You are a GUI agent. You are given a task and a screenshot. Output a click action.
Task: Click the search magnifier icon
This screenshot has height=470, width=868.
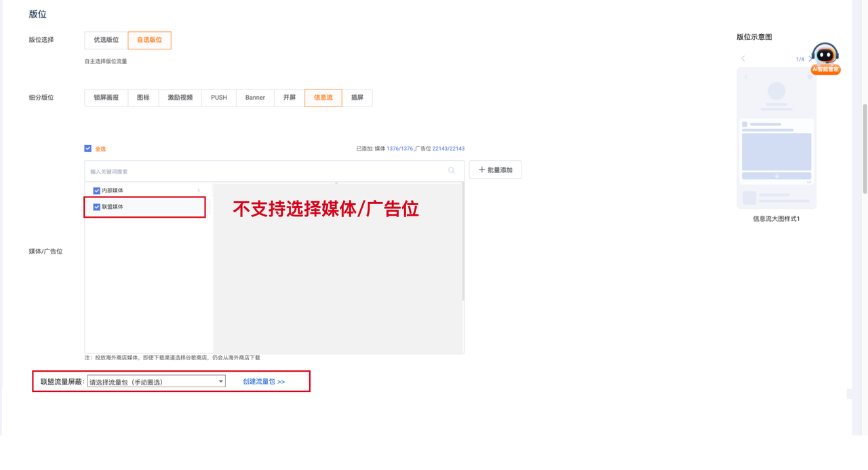point(452,171)
